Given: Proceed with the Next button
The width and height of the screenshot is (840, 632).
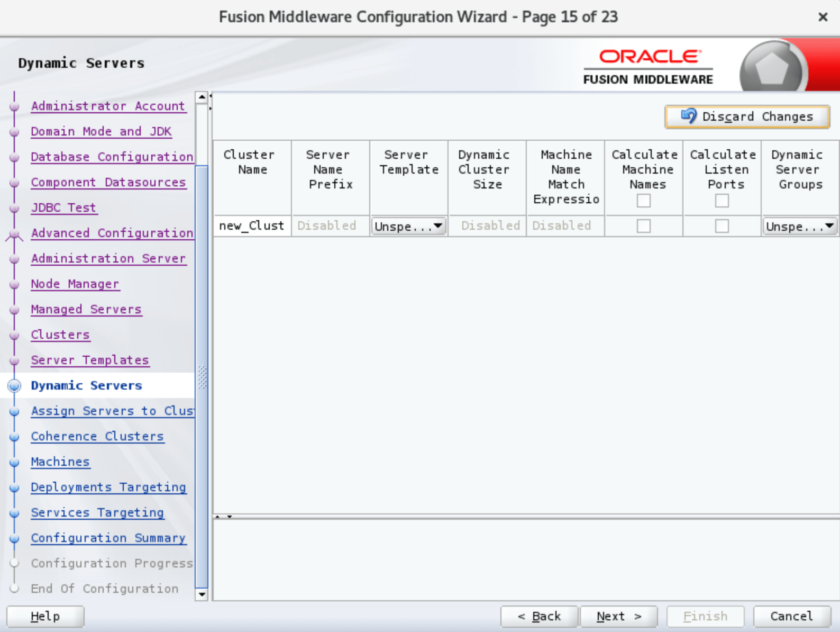Looking at the screenshot, I should pyautogui.click(x=619, y=616).
